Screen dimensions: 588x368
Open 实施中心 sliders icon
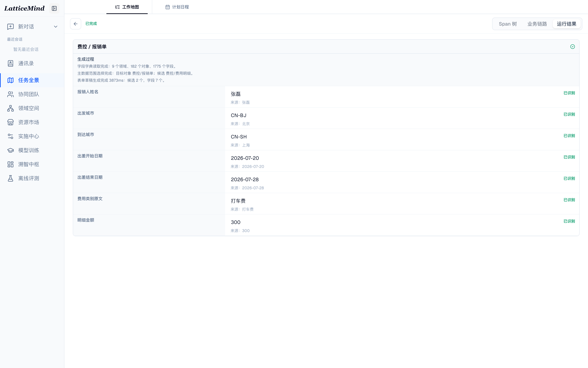pos(10,136)
